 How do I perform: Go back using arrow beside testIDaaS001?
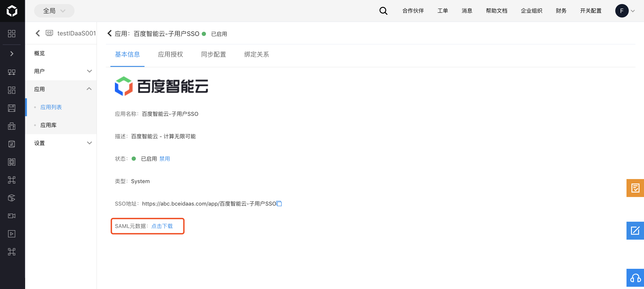click(x=38, y=33)
